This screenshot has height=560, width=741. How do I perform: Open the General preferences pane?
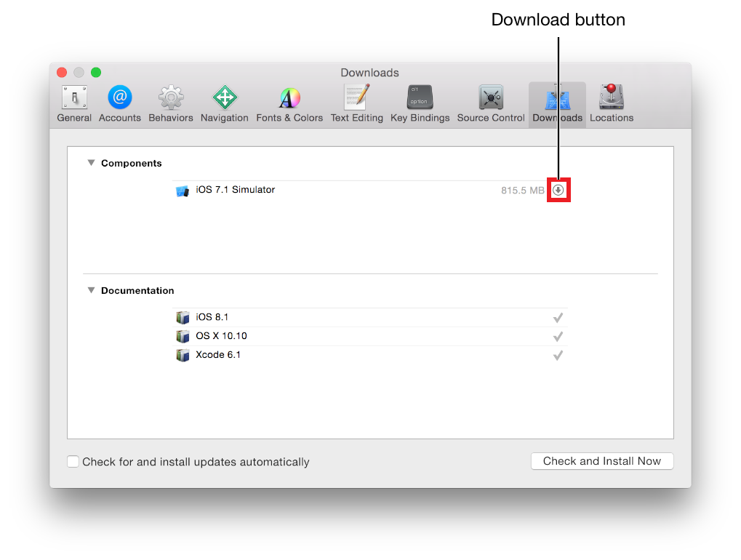74,103
